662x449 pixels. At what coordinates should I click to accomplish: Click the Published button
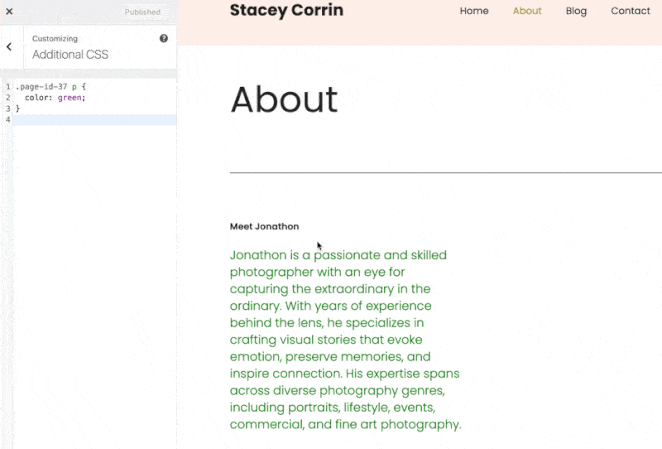click(x=141, y=12)
